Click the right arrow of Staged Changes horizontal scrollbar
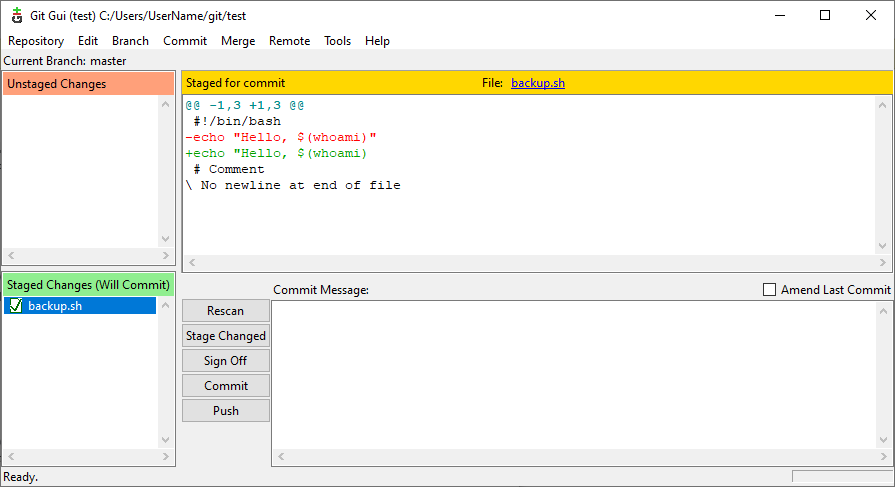The width and height of the screenshot is (895, 487). [x=166, y=456]
